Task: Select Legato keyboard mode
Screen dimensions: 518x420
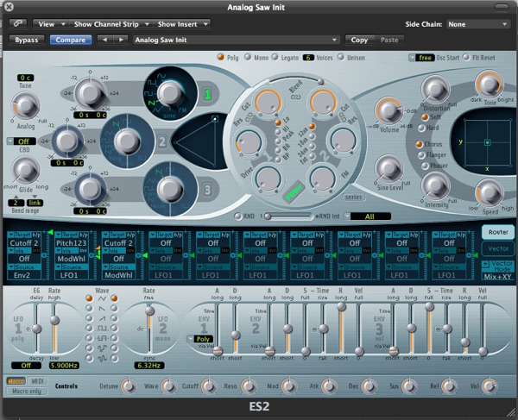Action: [x=275, y=57]
